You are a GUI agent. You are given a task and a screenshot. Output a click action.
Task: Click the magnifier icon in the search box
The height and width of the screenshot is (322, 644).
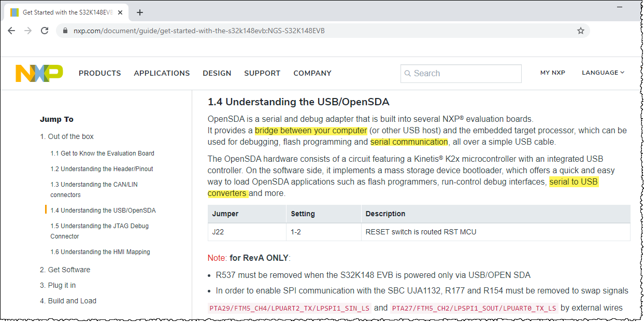(x=407, y=73)
